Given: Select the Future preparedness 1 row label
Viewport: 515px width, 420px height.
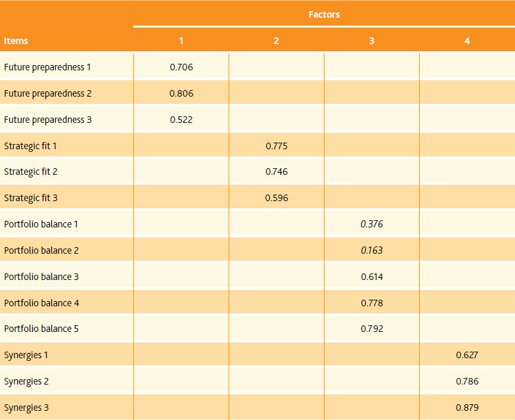Looking at the screenshot, I should point(47,67).
